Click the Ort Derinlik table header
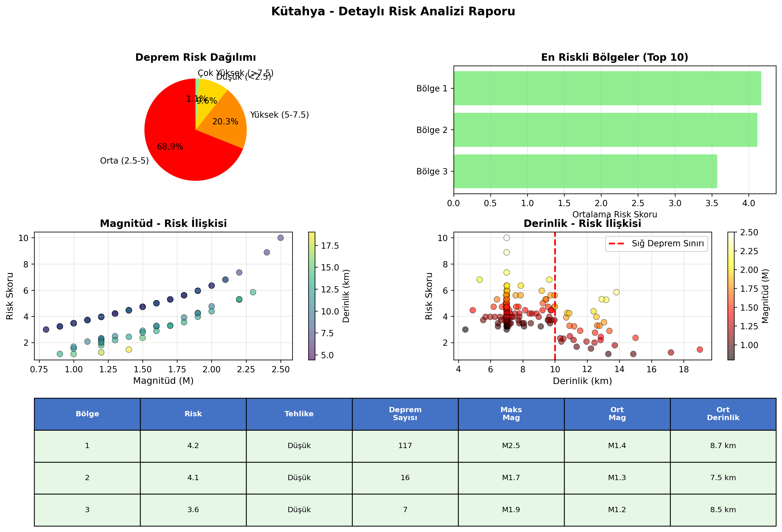 coord(723,414)
